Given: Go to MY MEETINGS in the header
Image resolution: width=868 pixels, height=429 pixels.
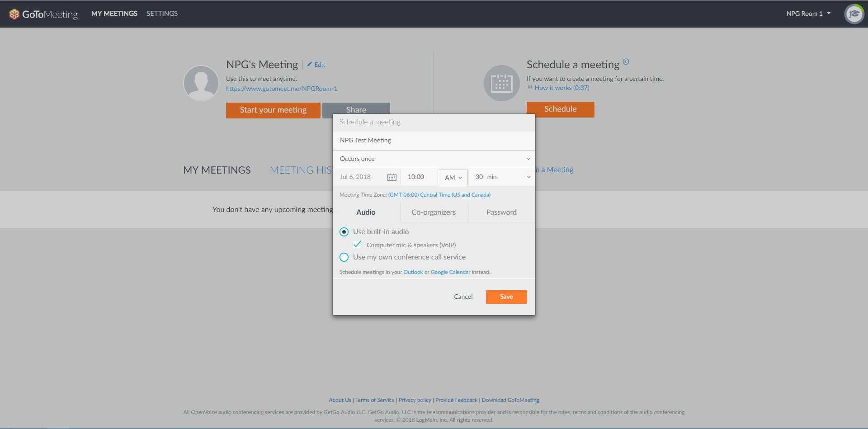Looking at the screenshot, I should point(114,14).
